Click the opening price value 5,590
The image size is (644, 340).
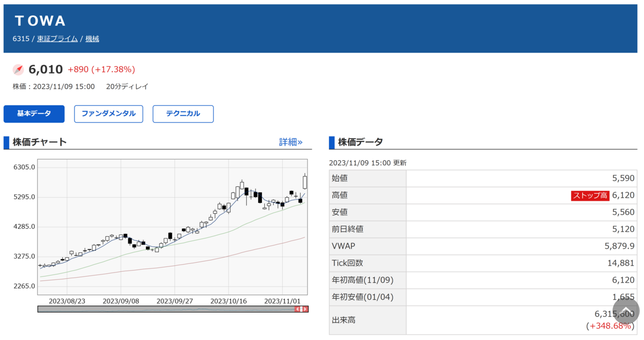pyautogui.click(x=623, y=178)
